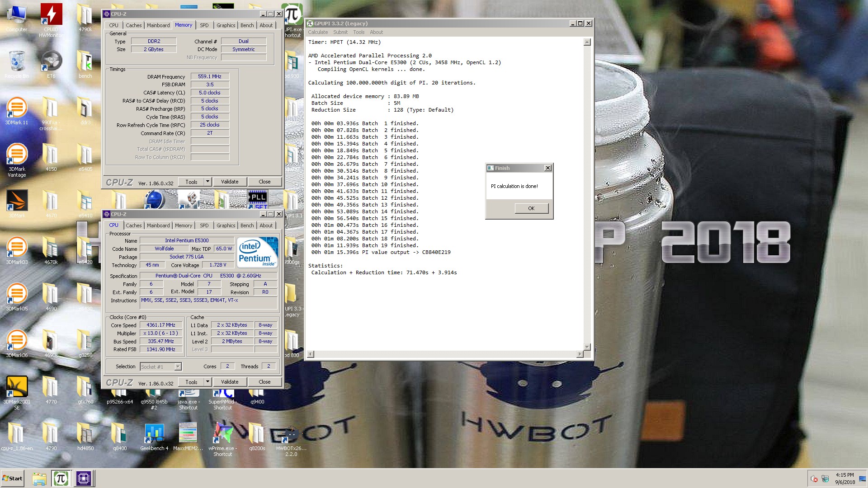Open the 3DMark 11 shortcut
Screen dimensions: 868x488
tap(17, 111)
